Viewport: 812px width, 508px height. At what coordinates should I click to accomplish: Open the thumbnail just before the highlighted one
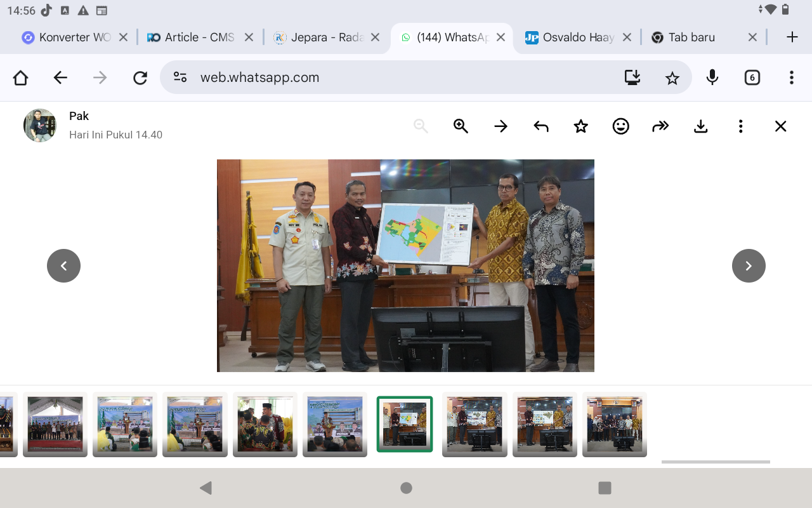point(335,424)
